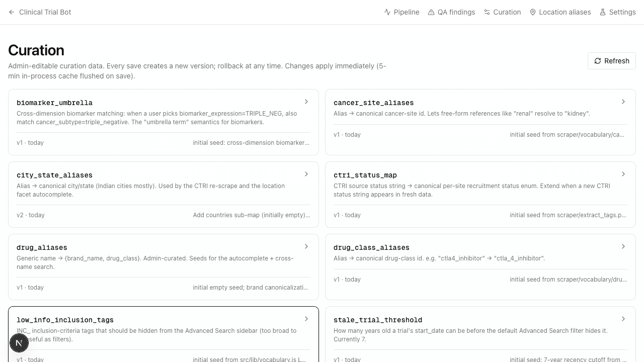The image size is (644, 362).
Task: Select the Curation nav item
Action: (x=502, y=12)
